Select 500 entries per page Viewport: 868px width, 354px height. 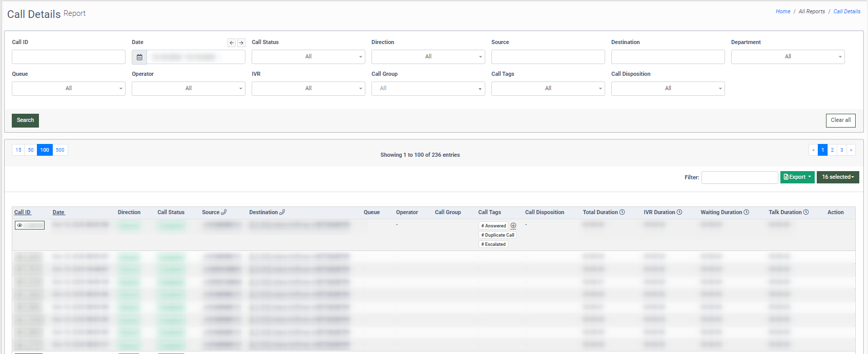point(60,150)
